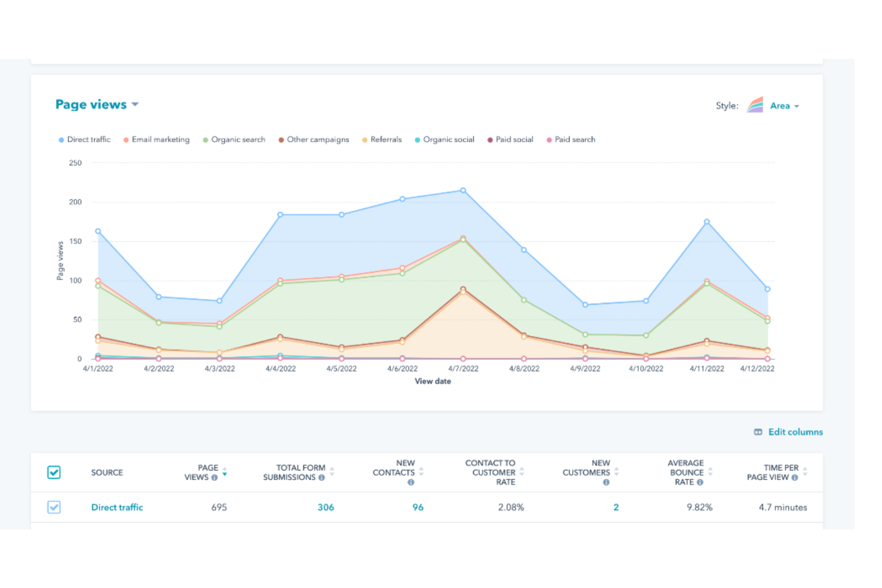Uncheck the select-all checkbox in table header

[54, 472]
